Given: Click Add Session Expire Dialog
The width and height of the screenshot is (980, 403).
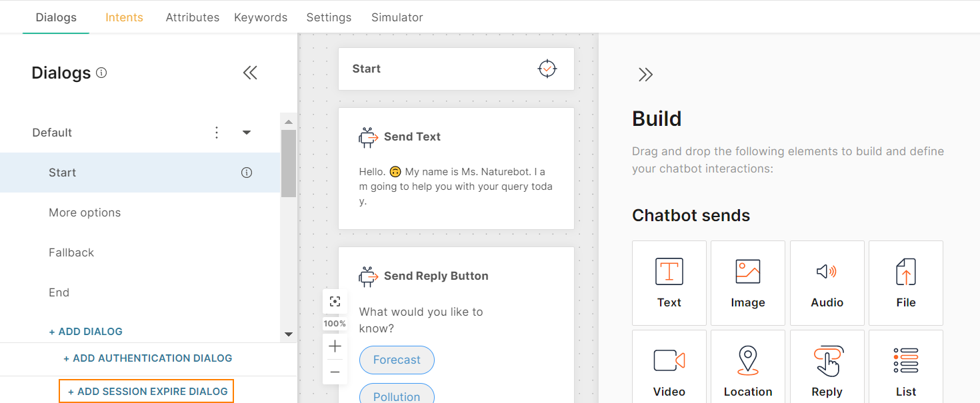Looking at the screenshot, I should point(147,392).
